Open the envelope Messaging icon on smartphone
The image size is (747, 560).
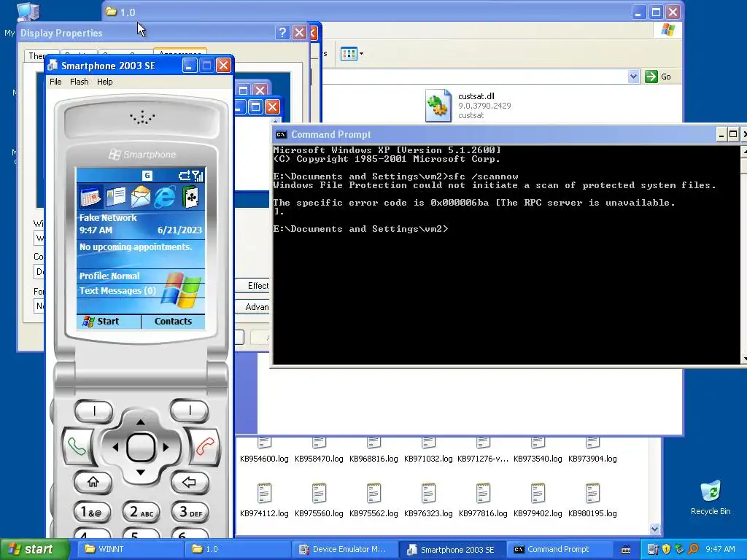click(141, 197)
